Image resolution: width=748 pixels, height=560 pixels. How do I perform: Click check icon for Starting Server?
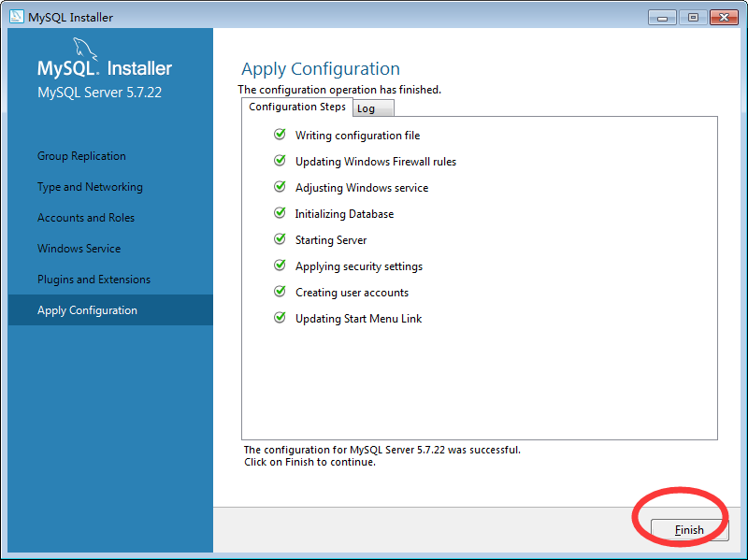(280, 239)
